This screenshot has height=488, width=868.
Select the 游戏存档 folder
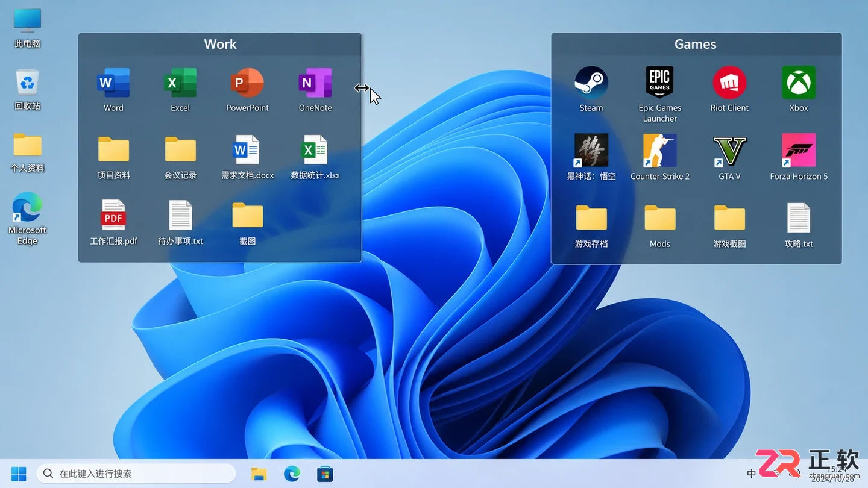(591, 217)
